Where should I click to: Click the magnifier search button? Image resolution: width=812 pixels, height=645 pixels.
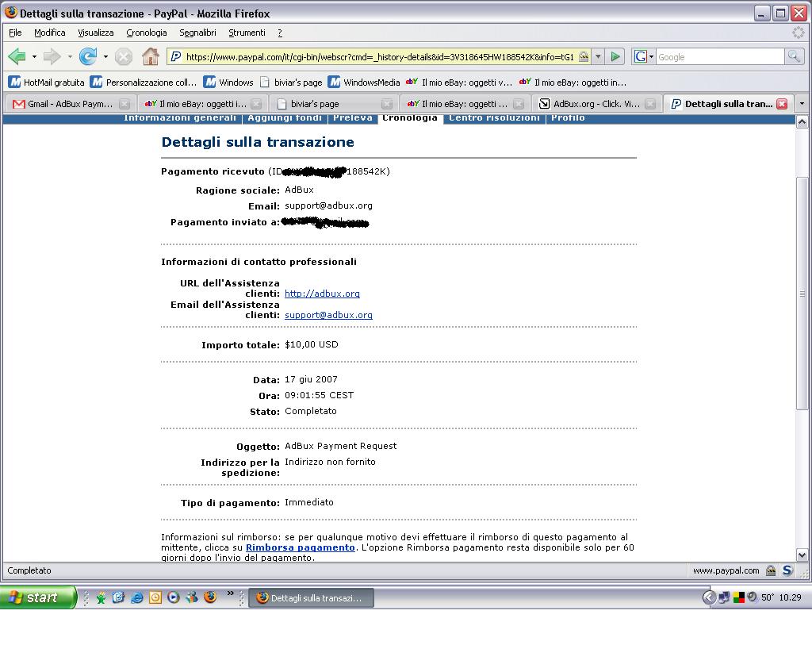click(794, 56)
